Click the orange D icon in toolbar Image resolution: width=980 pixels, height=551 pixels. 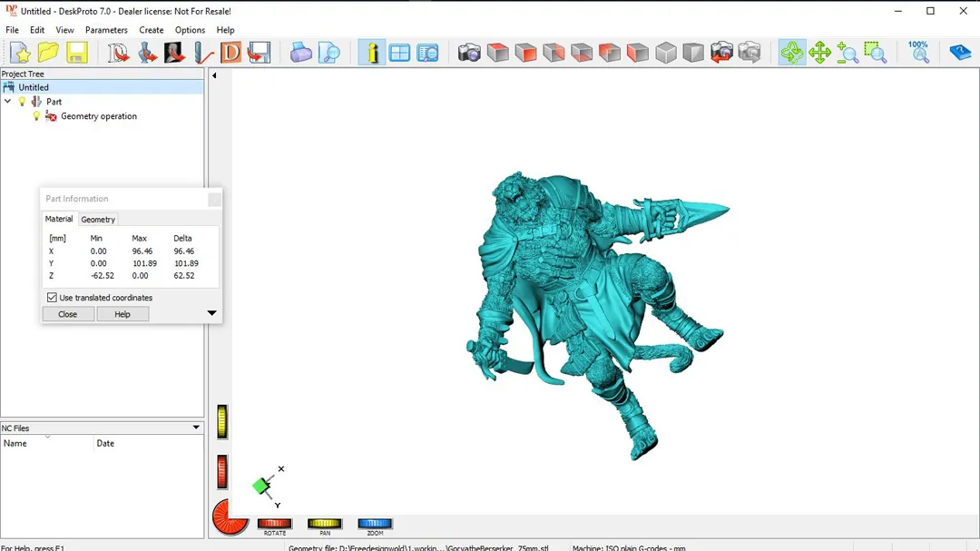[230, 53]
